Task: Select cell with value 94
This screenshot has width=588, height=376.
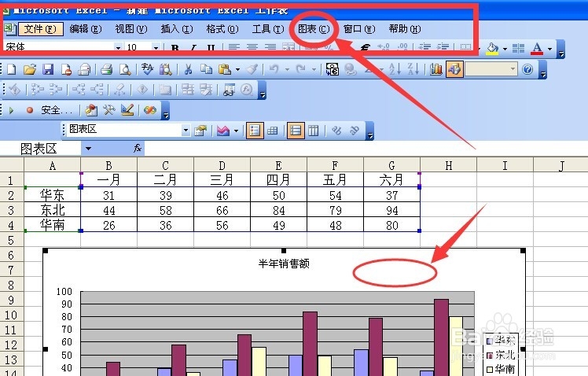Action: pyautogui.click(x=392, y=210)
